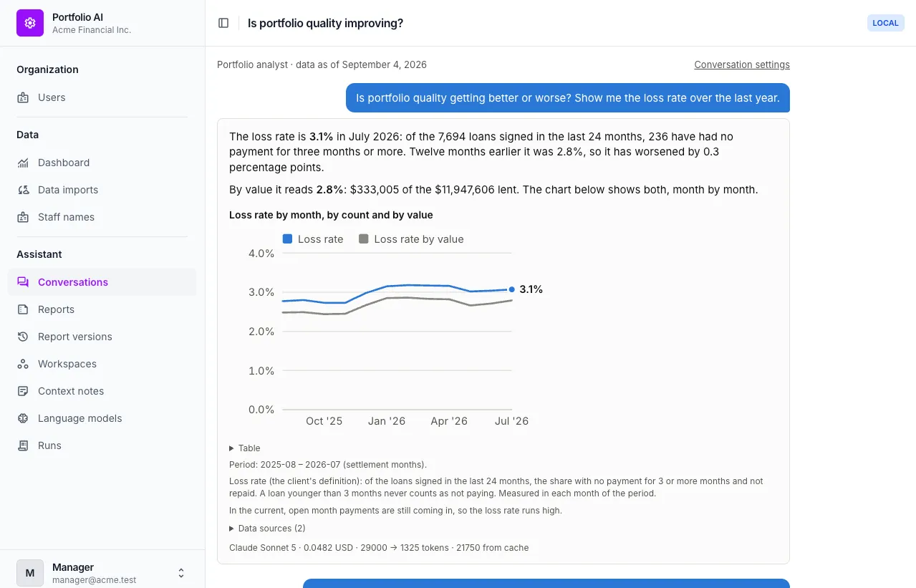Viewport: 916px width, 588px height.
Task: Toggle the blue Loss rate legend swatch
Action: [287, 239]
